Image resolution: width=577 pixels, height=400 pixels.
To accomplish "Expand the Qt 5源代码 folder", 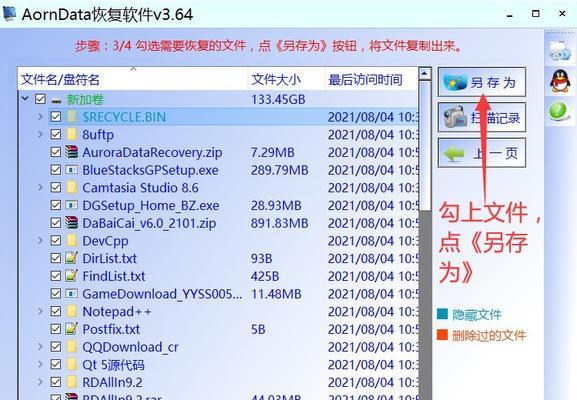I will coord(40,364).
